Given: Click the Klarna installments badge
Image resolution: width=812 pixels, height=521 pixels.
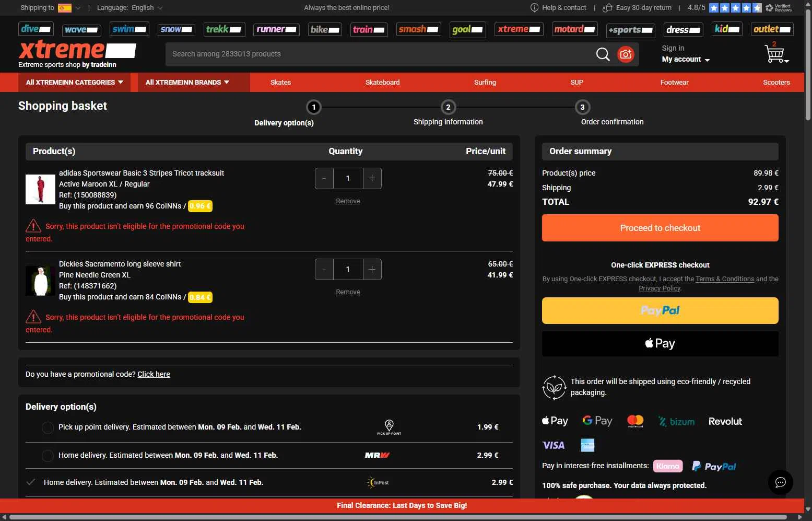Looking at the screenshot, I should tap(668, 466).
